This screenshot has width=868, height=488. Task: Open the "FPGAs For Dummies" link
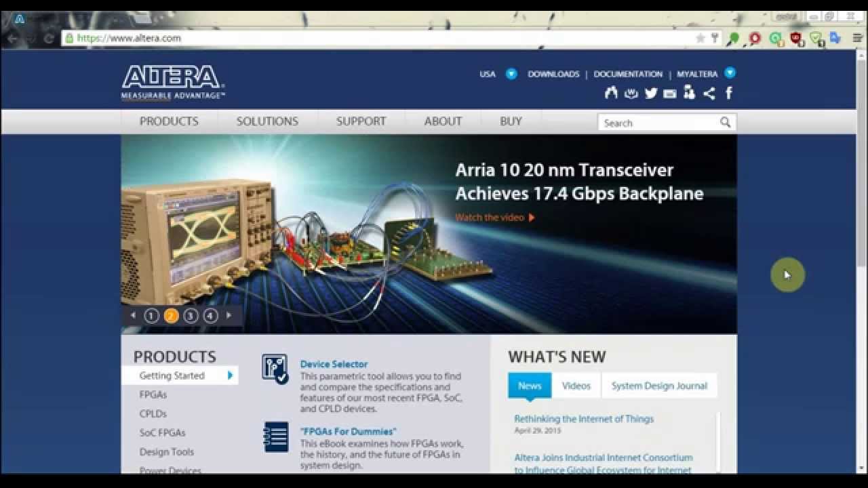click(x=348, y=431)
